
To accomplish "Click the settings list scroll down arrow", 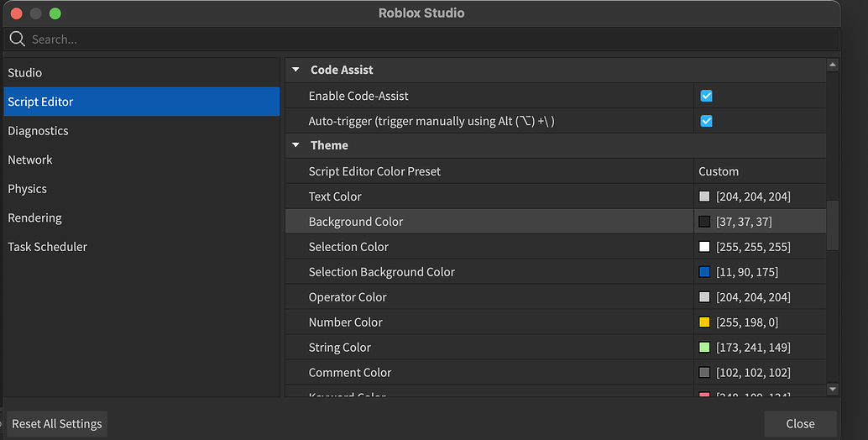I will pos(833,390).
